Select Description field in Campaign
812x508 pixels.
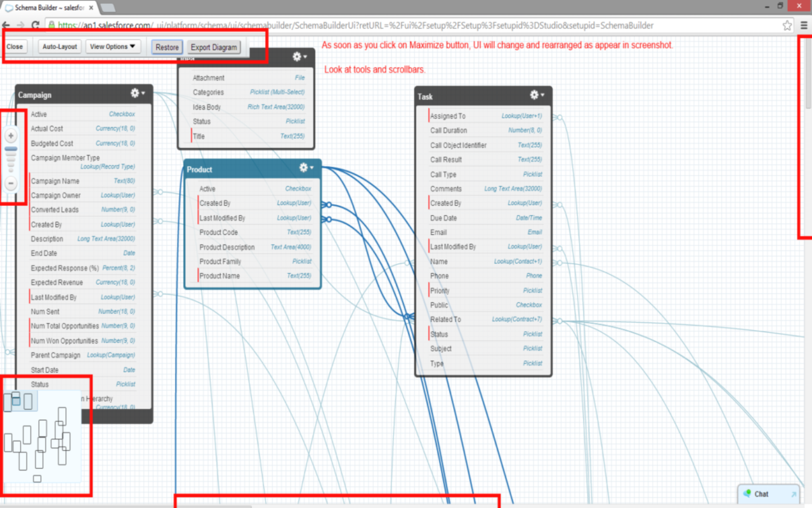[83, 239]
